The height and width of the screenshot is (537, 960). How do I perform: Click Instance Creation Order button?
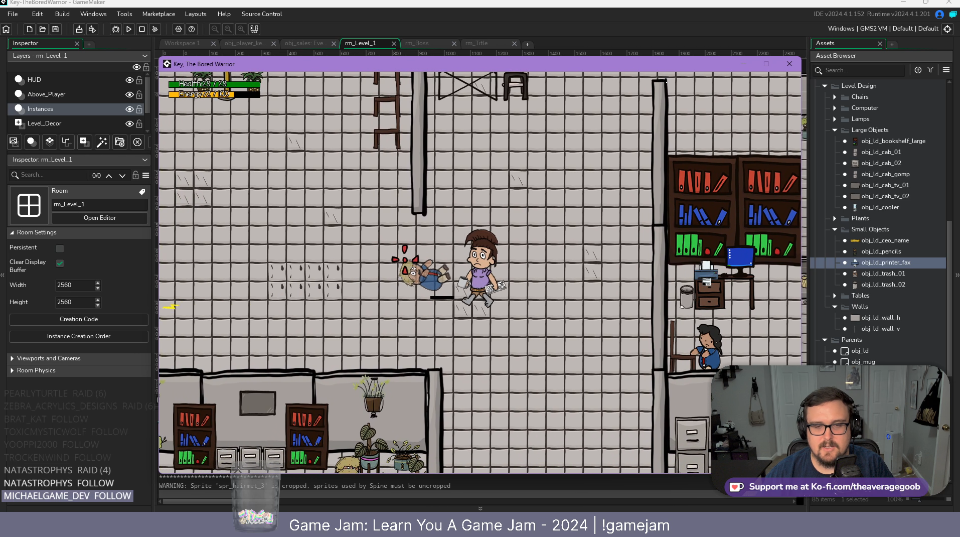coord(78,336)
